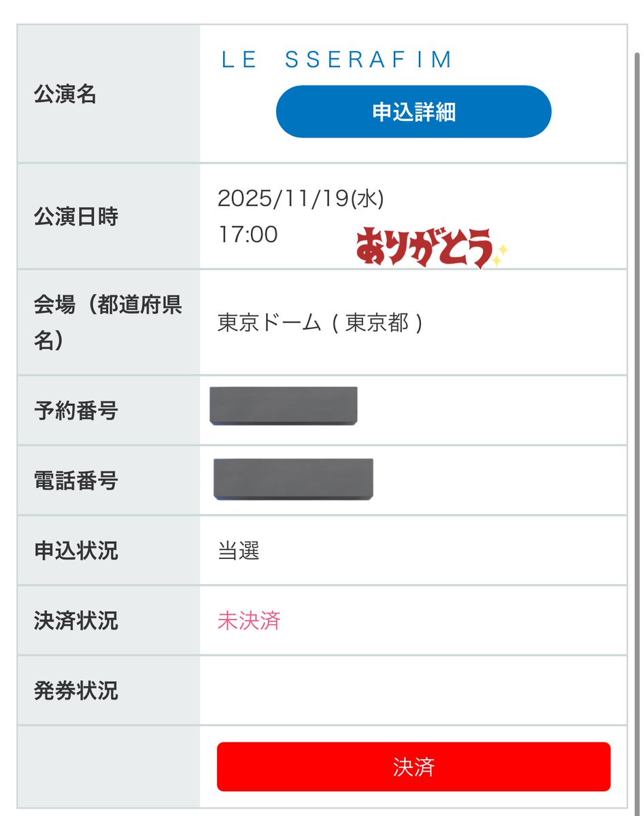Tap the 17:00 performance time text

click(x=248, y=235)
